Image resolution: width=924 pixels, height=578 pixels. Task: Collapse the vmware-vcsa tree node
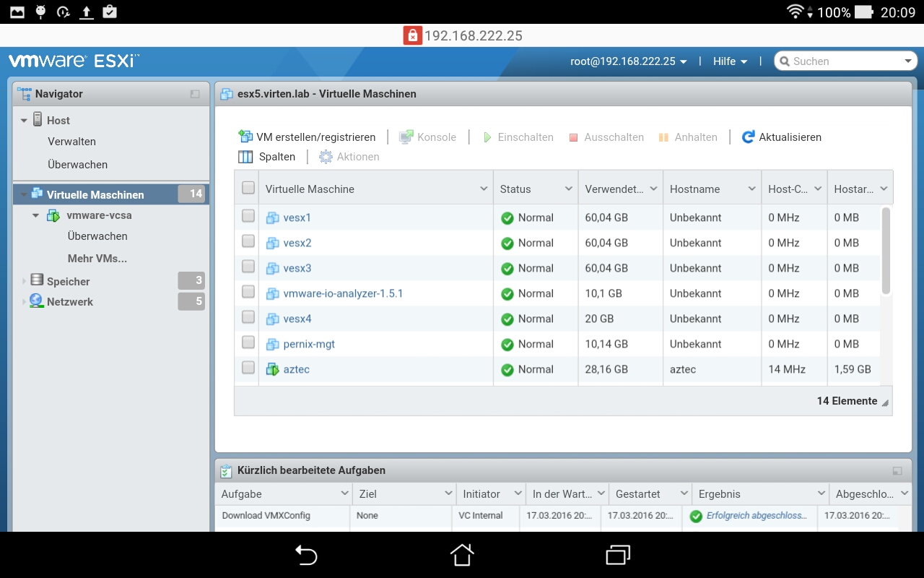pyautogui.click(x=35, y=215)
